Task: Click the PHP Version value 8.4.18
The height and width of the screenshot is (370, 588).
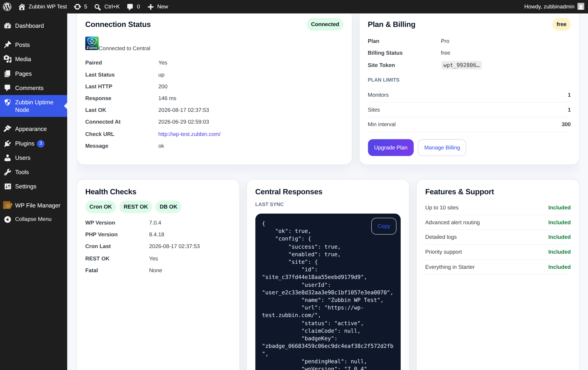Action: point(157,235)
